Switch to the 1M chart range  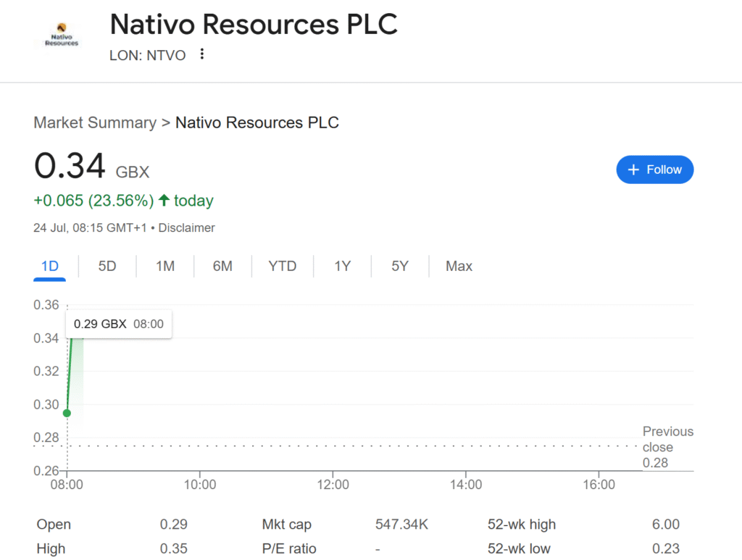(x=165, y=266)
